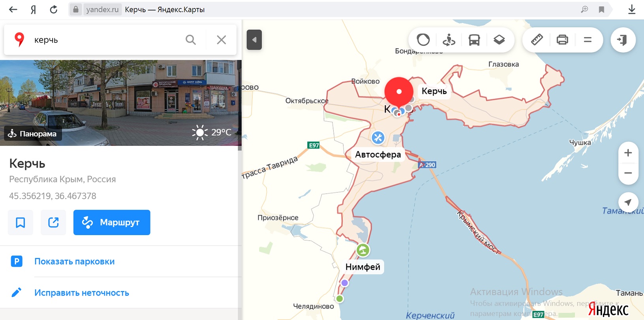Toggle the public transport layer
The image size is (644, 320).
474,40
